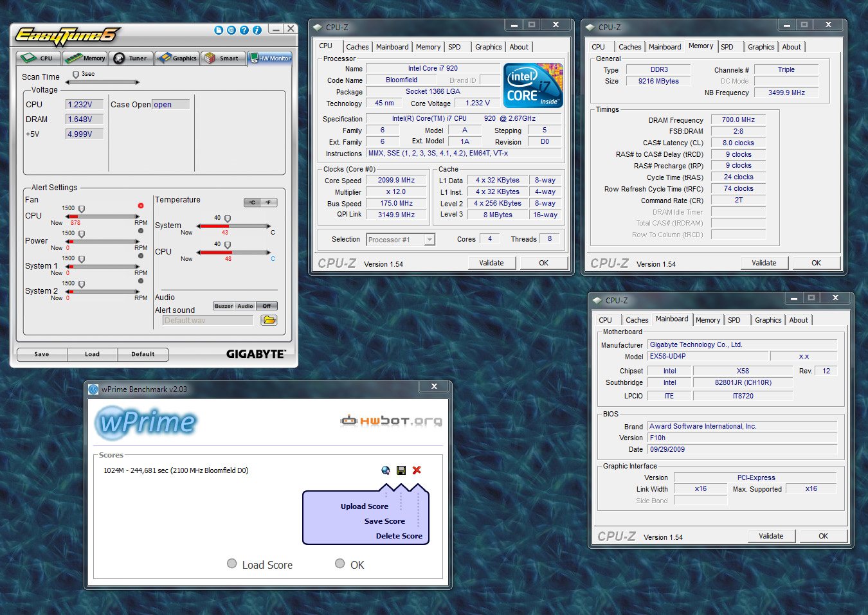The image size is (868, 615).
Task: Open the Processor #1 selection dropdown
Action: coord(429,240)
